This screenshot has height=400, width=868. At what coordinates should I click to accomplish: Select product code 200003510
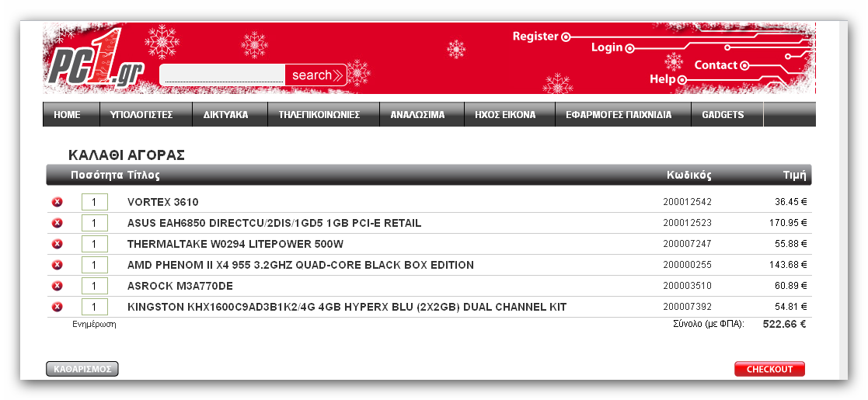click(687, 286)
